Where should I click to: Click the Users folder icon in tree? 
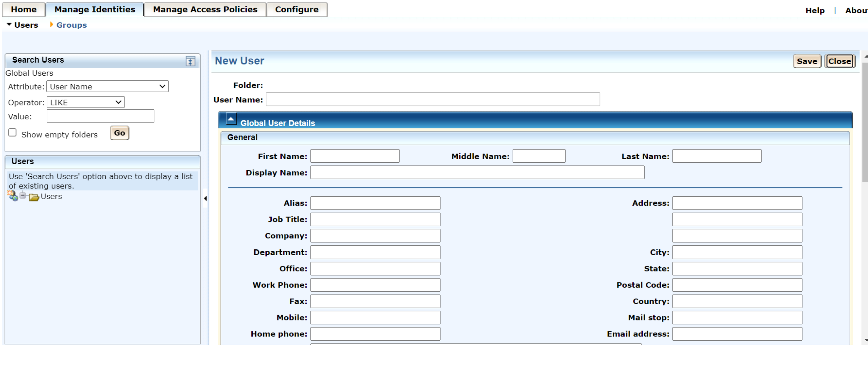(x=34, y=197)
